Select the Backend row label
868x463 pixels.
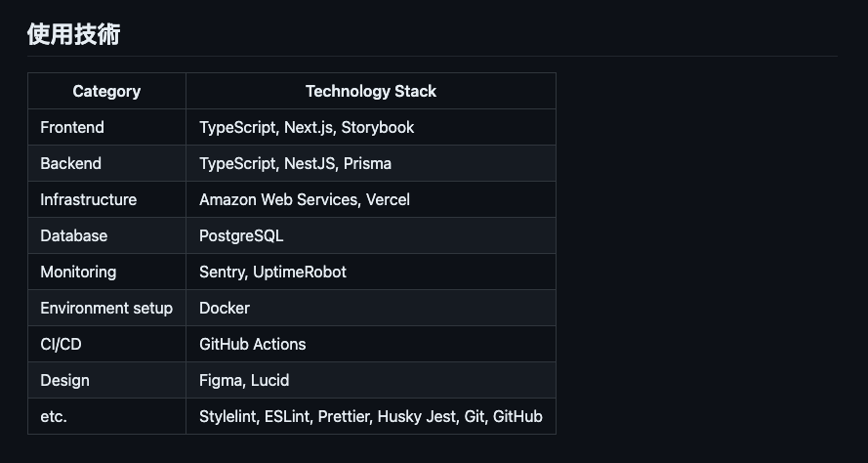tap(106, 163)
